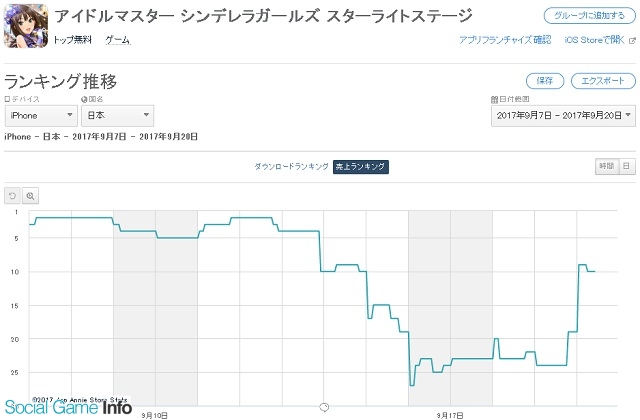Click the speech bubble event marker on timeline

point(324,407)
